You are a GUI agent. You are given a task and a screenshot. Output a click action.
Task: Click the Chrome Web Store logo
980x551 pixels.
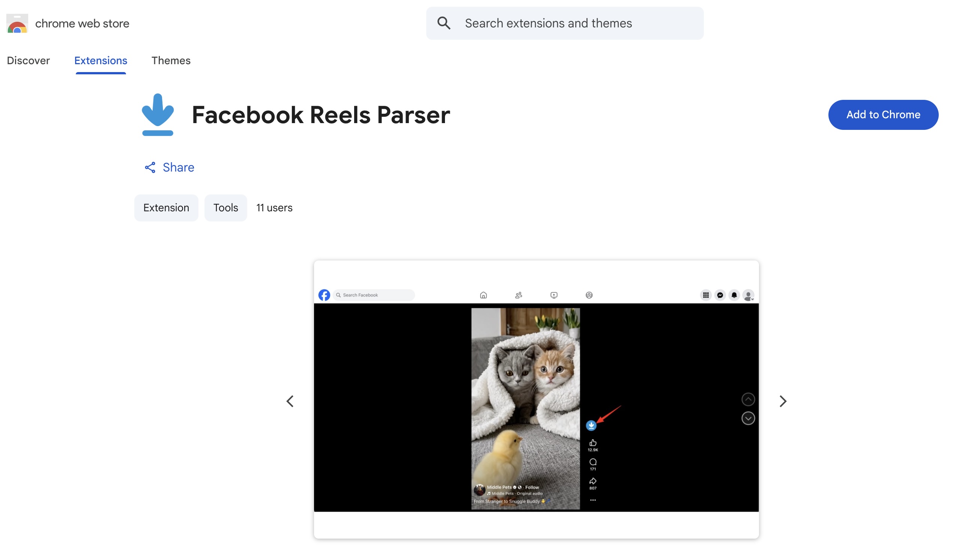(17, 23)
